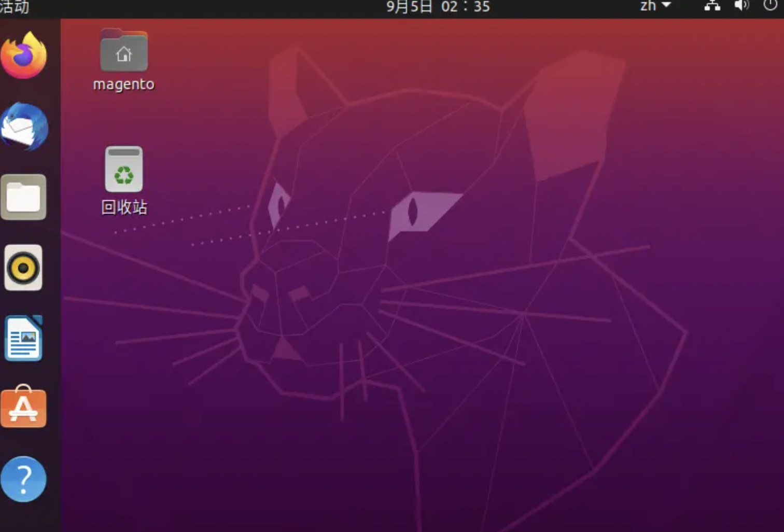Open the Files manager in dock
Image resolution: width=784 pixels, height=532 pixels.
(x=23, y=198)
